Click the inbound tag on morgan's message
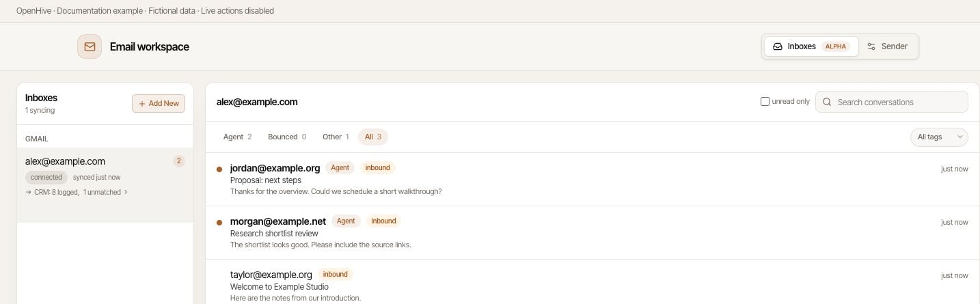The width and height of the screenshot is (980, 304). click(383, 221)
